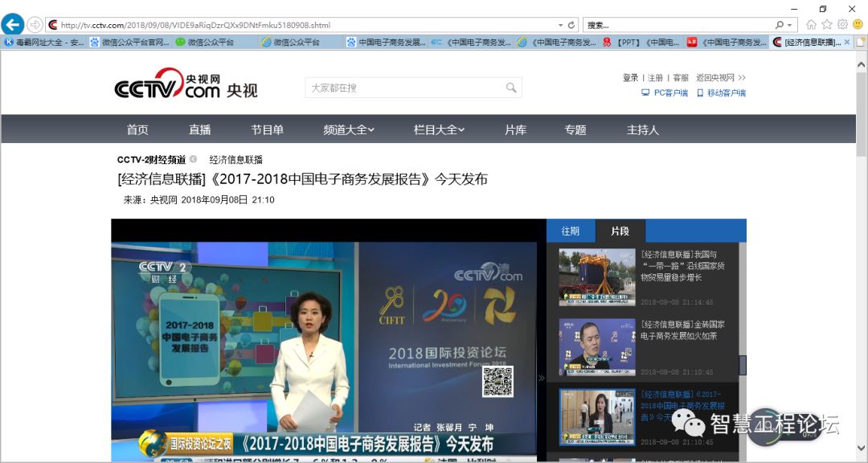Open the address bar history dropdown arrow

pyautogui.click(x=560, y=25)
